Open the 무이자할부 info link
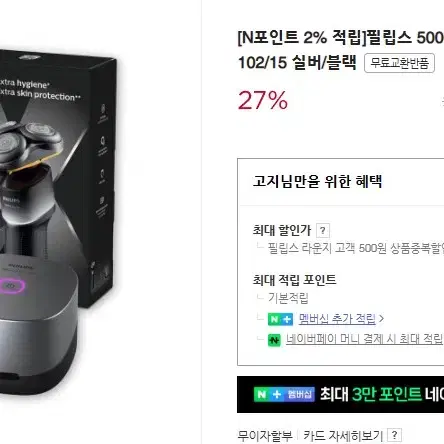444x444 pixels. click(265, 435)
